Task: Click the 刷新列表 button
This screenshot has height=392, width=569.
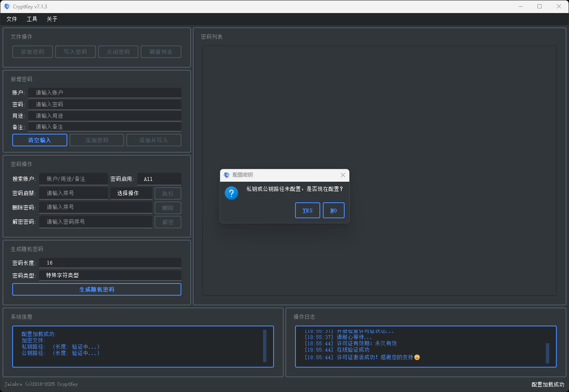Action: [161, 52]
